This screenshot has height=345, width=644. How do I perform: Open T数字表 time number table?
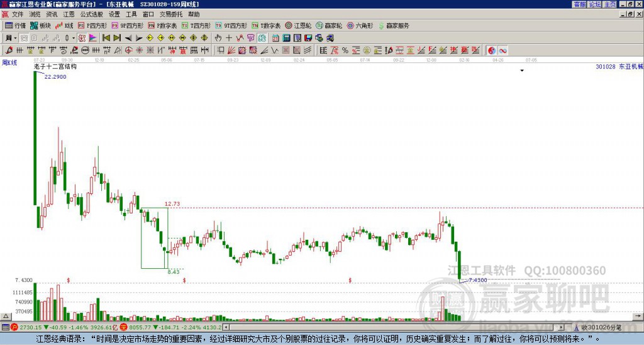point(266,25)
